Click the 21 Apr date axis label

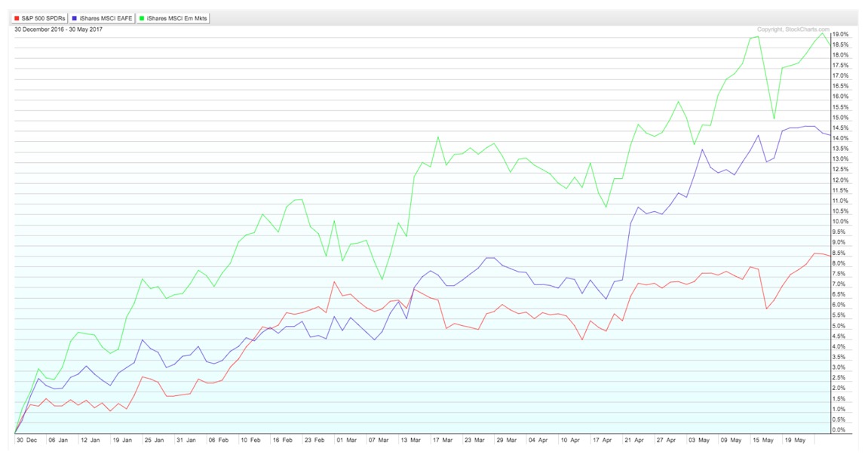[x=634, y=440]
